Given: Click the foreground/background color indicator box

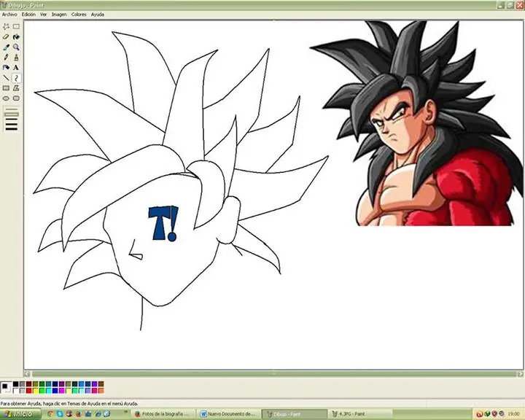Looking at the screenshot, I should [x=6, y=387].
